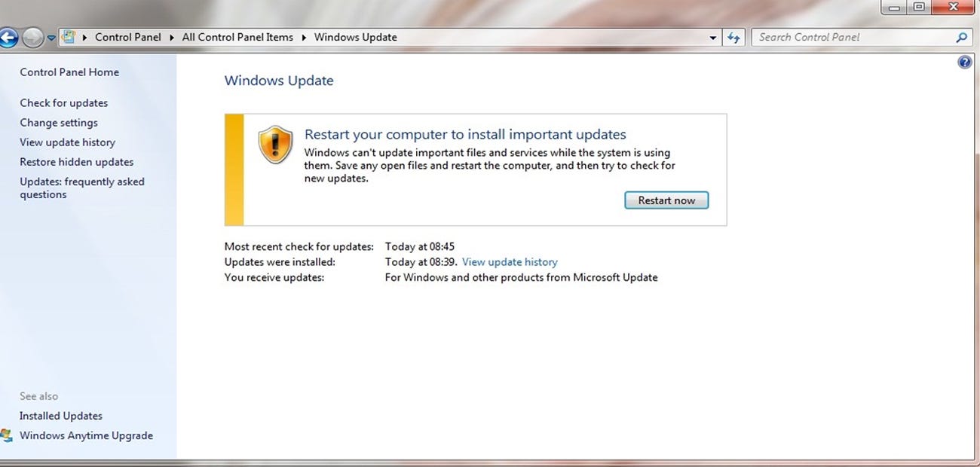Open Restore hidden updates

[77, 162]
